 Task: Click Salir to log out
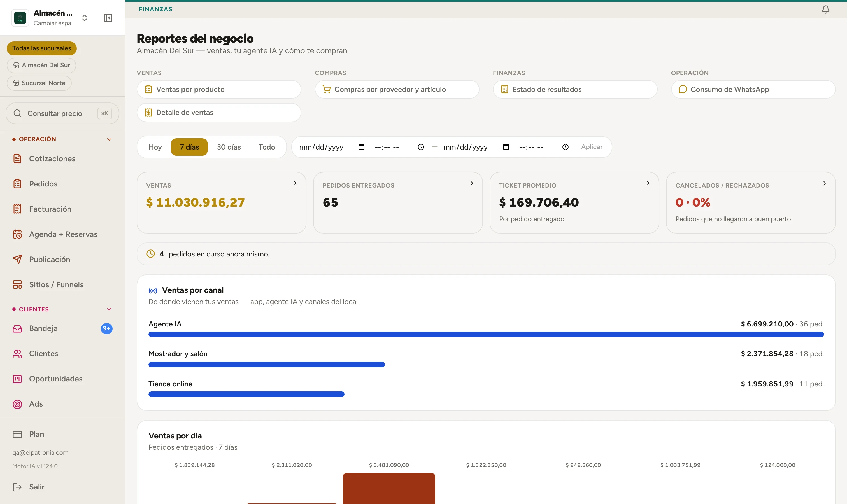click(62, 487)
